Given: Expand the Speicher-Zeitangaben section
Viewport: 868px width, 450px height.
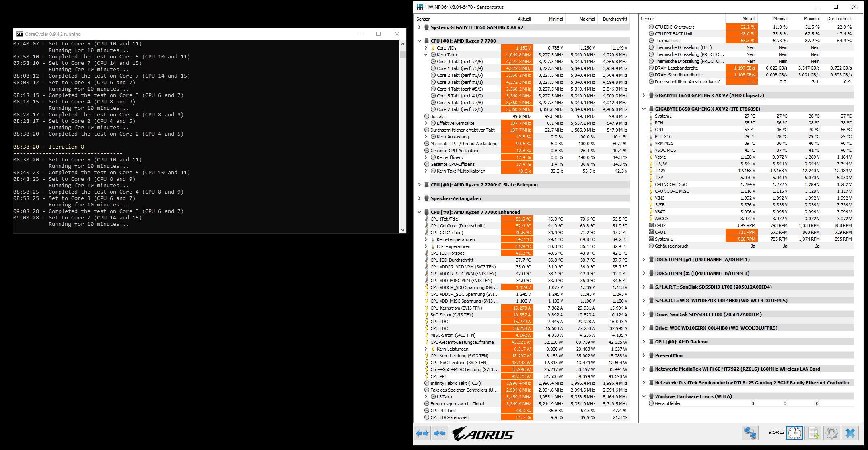Looking at the screenshot, I should (419, 198).
